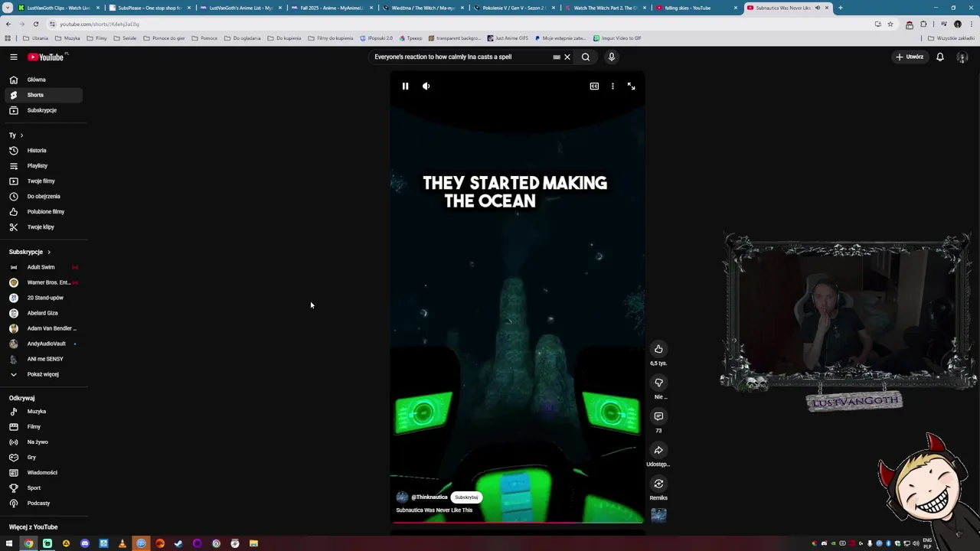The height and width of the screenshot is (551, 980).
Task: Open the @Thinknautica channel name
Action: pyautogui.click(x=430, y=497)
